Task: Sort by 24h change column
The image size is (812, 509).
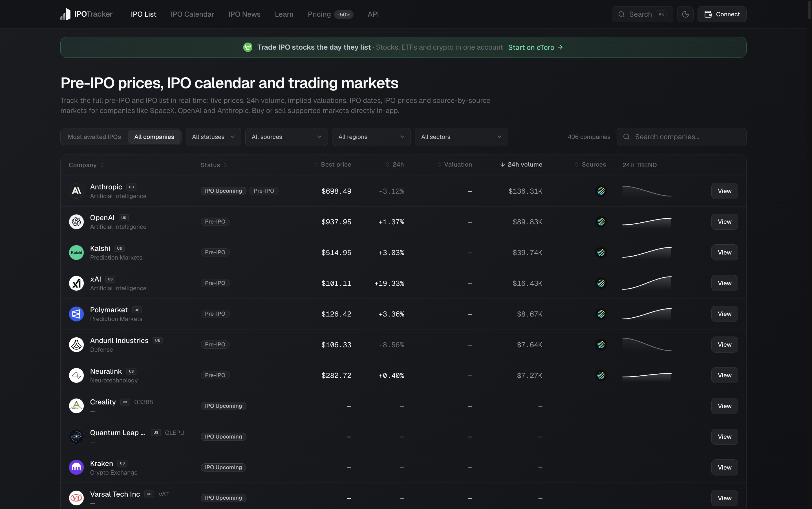Action: tap(394, 165)
